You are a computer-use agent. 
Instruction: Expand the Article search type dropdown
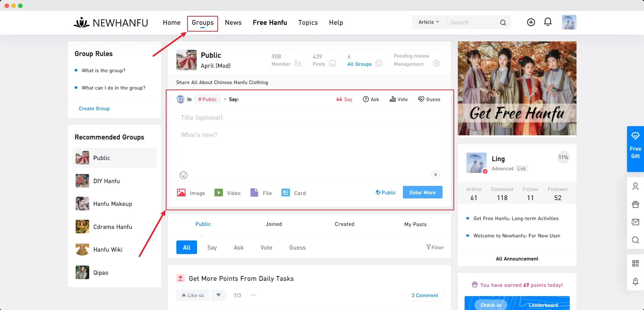click(429, 22)
